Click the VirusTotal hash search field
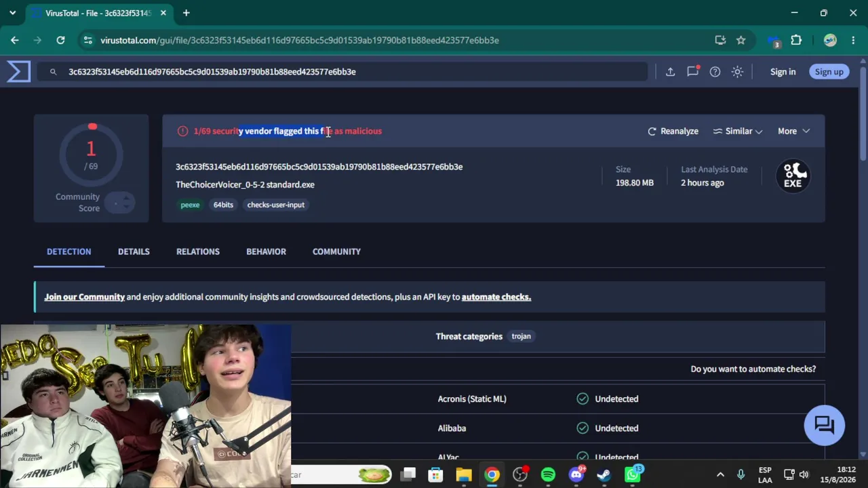 click(342, 72)
